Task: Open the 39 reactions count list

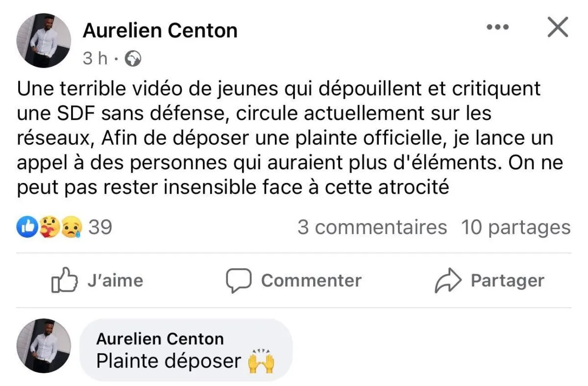Action: (100, 228)
